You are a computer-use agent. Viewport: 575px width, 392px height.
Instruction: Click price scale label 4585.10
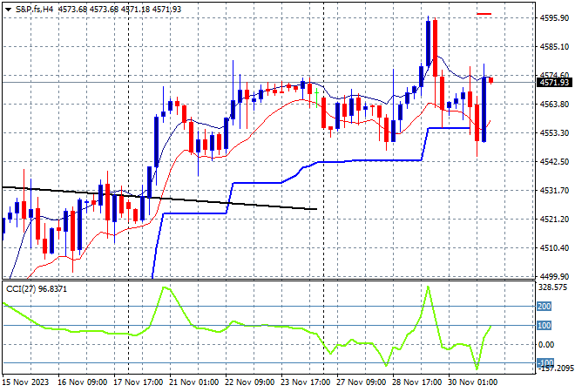554,46
